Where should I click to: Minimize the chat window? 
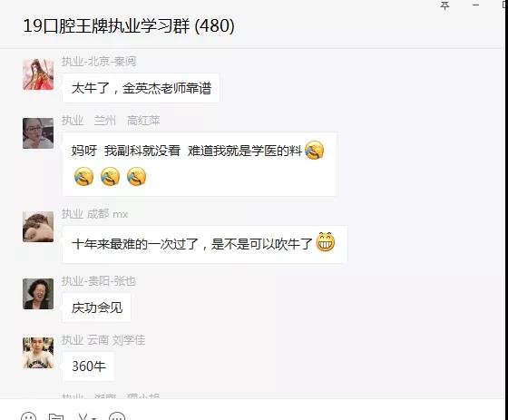[x=475, y=5]
